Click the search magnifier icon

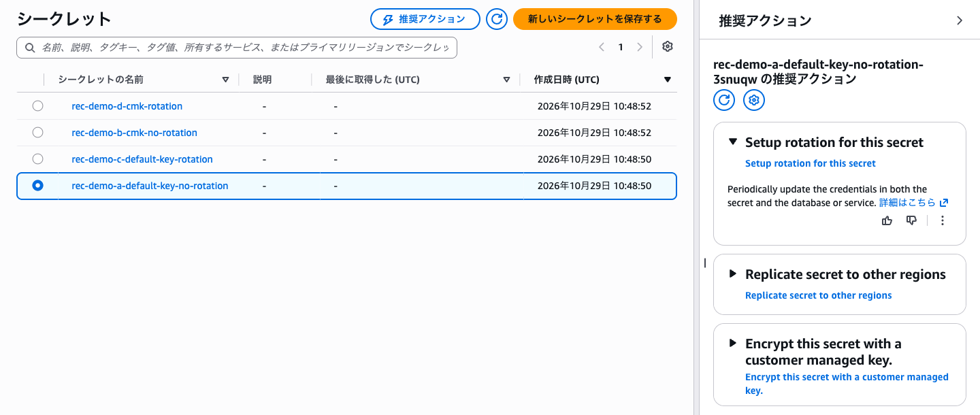[x=30, y=48]
